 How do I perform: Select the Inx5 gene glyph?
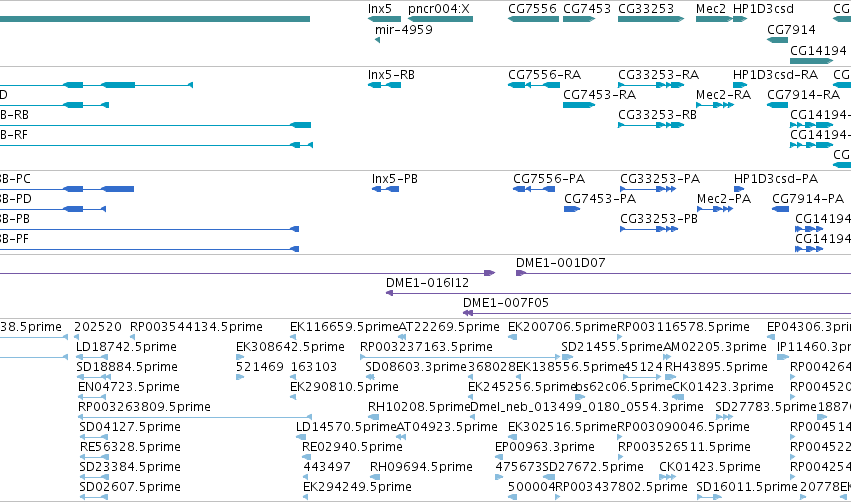384,19
